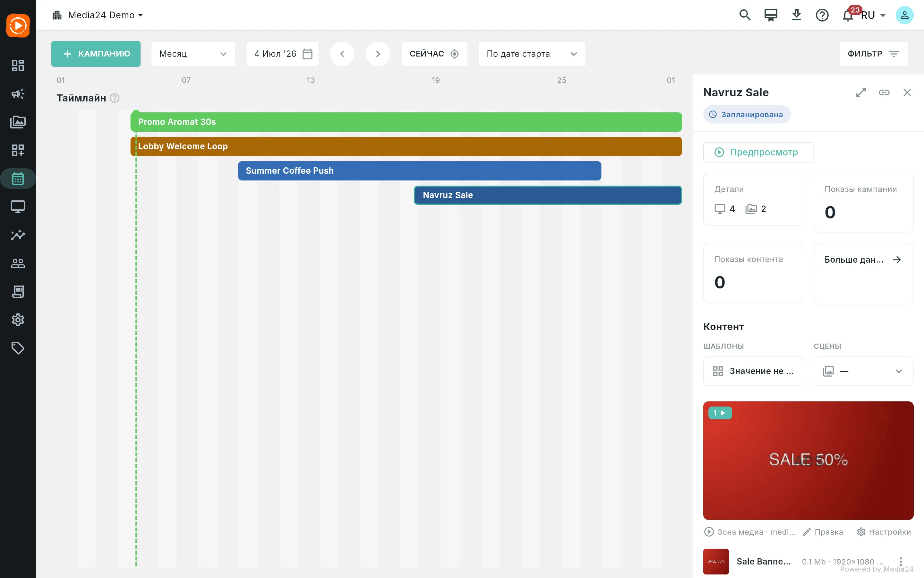This screenshot has height=578, width=924.
Task: Open the media library icon in sidebar
Action: click(18, 122)
